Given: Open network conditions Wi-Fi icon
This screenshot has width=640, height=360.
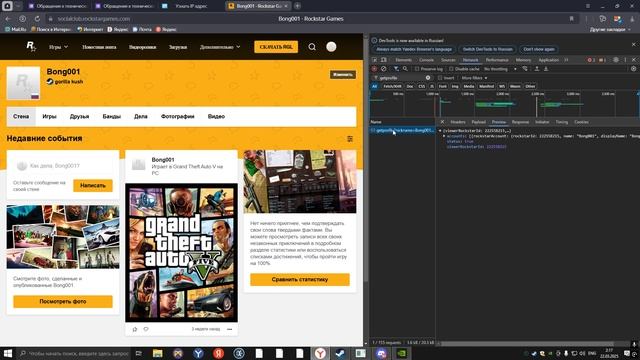Looking at the screenshot, I should pos(525,69).
